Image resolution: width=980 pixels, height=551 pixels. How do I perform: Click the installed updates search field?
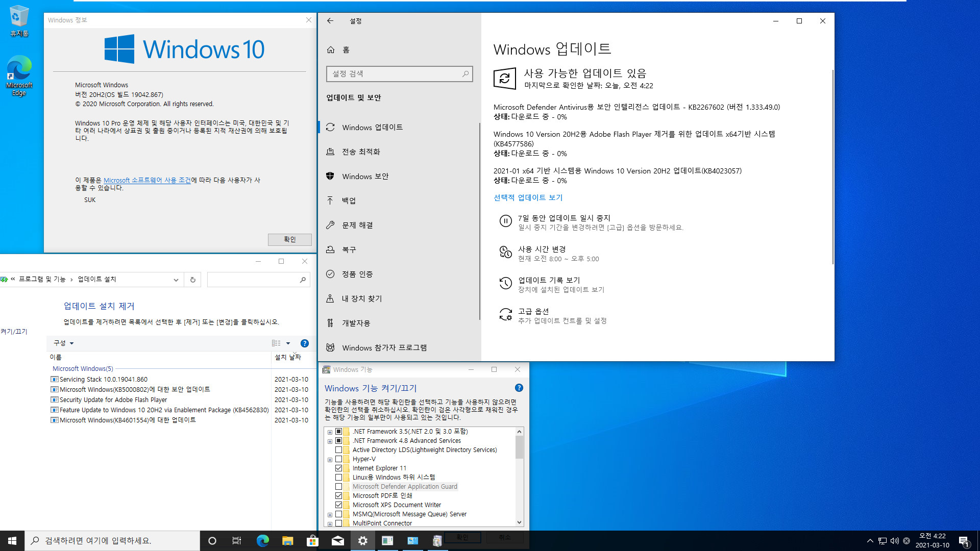click(258, 280)
